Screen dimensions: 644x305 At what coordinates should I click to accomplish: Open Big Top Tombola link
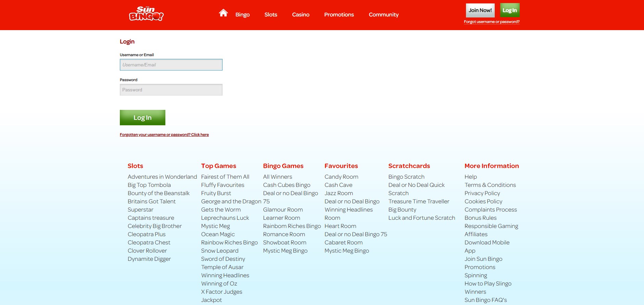click(x=149, y=185)
